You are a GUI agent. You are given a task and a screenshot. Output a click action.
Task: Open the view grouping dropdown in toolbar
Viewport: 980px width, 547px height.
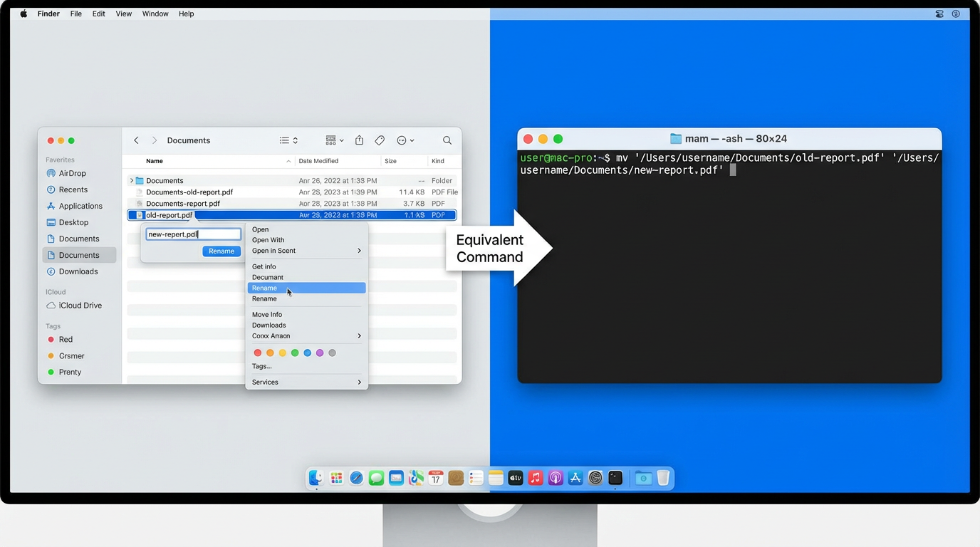[333, 140]
